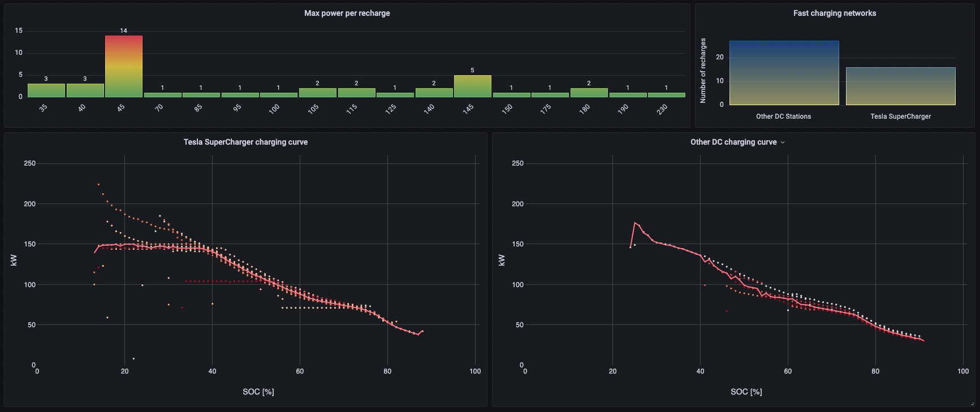This screenshot has width=980, height=412.
Task: Click the 250 y-axis tick in Other DC chart
Action: tap(517, 163)
